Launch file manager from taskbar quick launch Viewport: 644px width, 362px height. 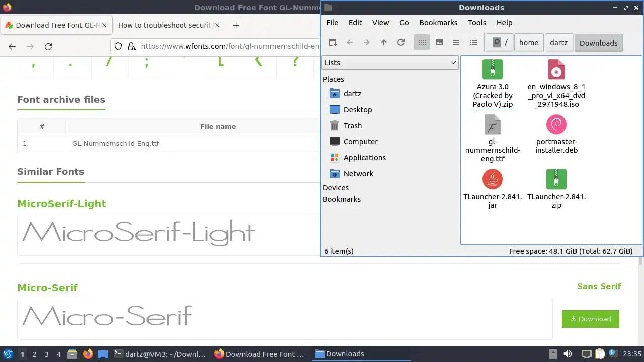72,354
